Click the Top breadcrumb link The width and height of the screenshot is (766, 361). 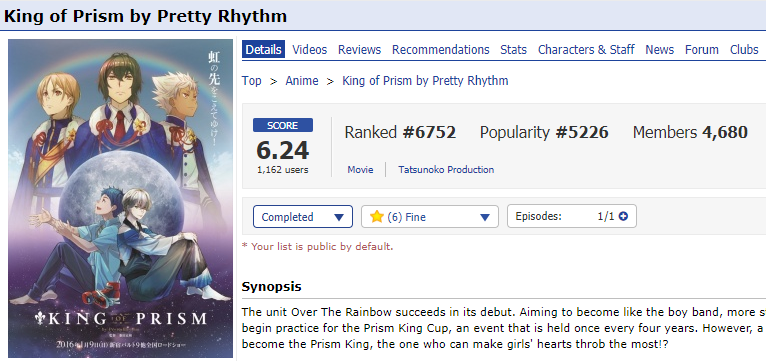[x=252, y=81]
